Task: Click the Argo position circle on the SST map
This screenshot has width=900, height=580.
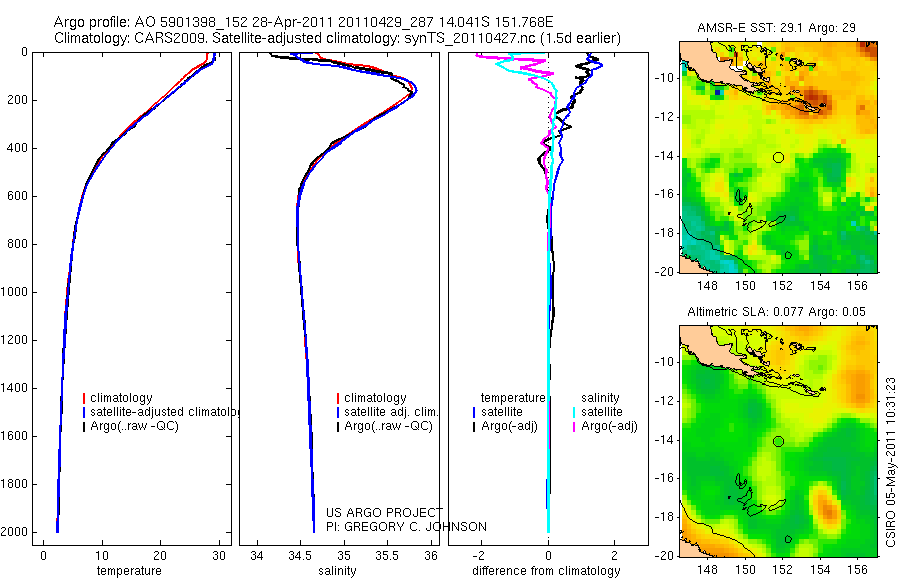Action: [x=778, y=157]
